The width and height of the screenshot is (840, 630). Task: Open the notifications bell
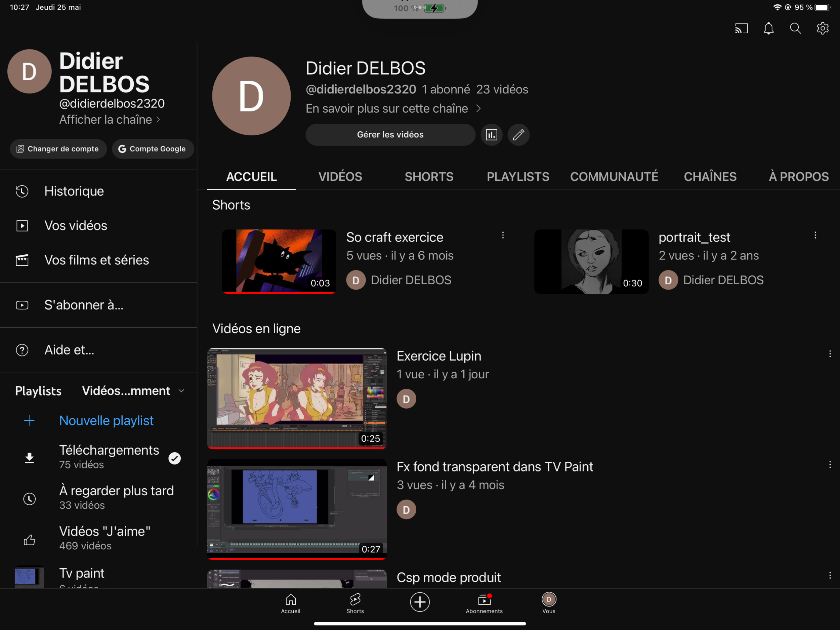click(x=768, y=29)
